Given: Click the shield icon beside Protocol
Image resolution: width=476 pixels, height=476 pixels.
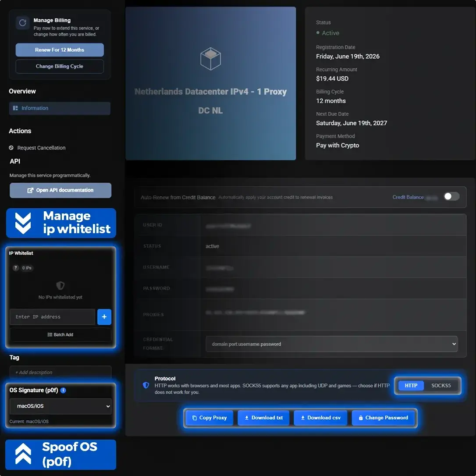Looking at the screenshot, I should coord(146,385).
